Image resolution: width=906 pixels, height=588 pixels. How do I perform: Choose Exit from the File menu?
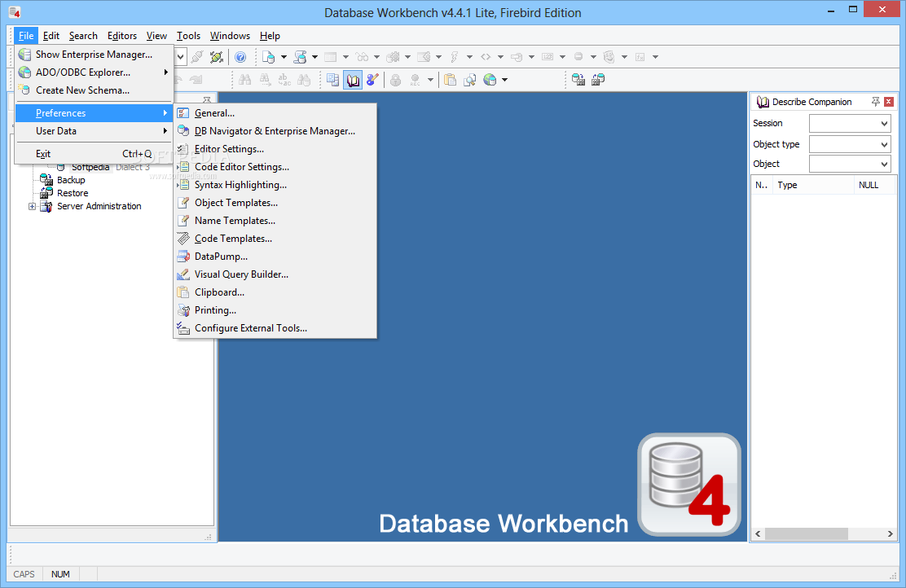94,154
